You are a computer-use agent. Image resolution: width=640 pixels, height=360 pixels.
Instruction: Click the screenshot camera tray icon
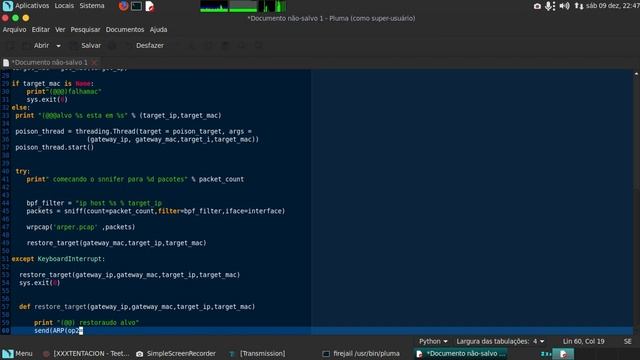point(537,6)
